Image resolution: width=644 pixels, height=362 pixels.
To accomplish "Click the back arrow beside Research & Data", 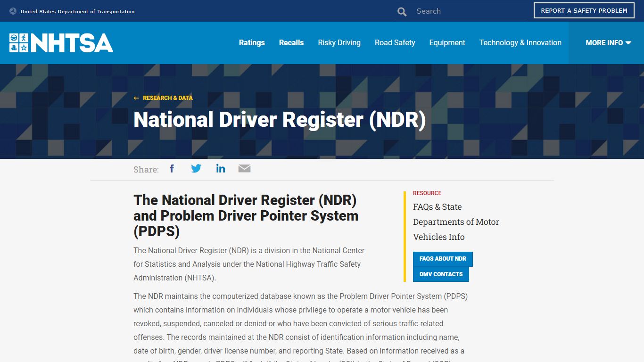I will click(136, 98).
